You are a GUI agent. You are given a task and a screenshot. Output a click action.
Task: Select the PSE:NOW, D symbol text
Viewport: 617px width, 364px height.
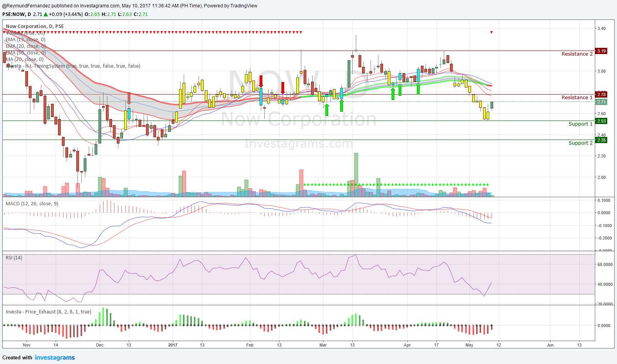click(17, 14)
